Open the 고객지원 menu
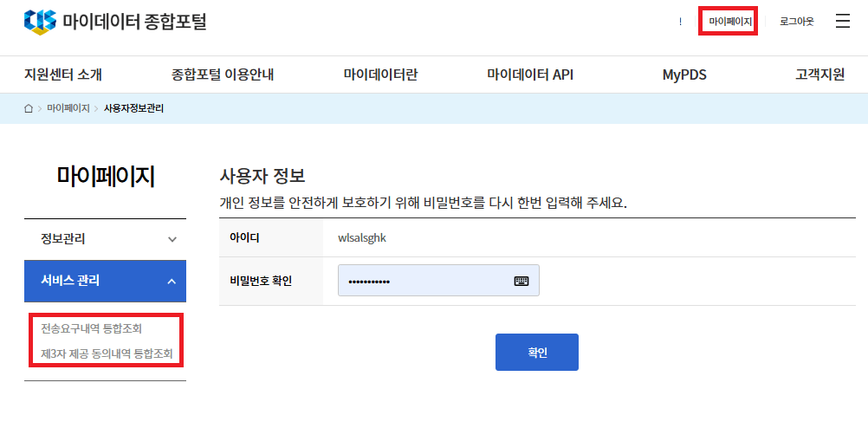The height and width of the screenshot is (428, 868). coord(819,75)
